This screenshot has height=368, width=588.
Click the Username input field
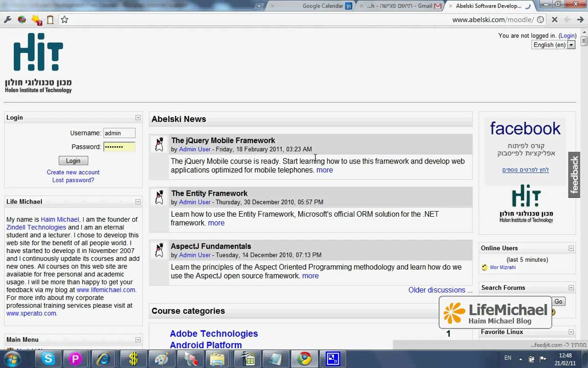pyautogui.click(x=119, y=133)
